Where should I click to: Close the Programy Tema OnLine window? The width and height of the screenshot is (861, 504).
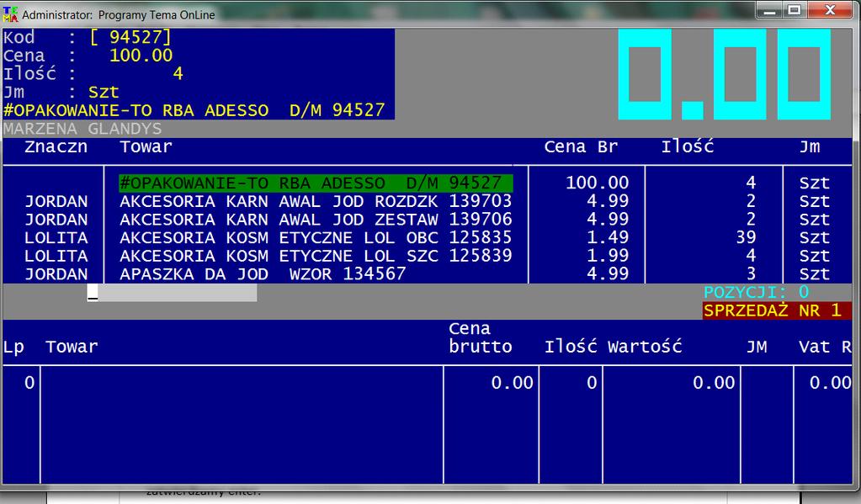pos(830,10)
